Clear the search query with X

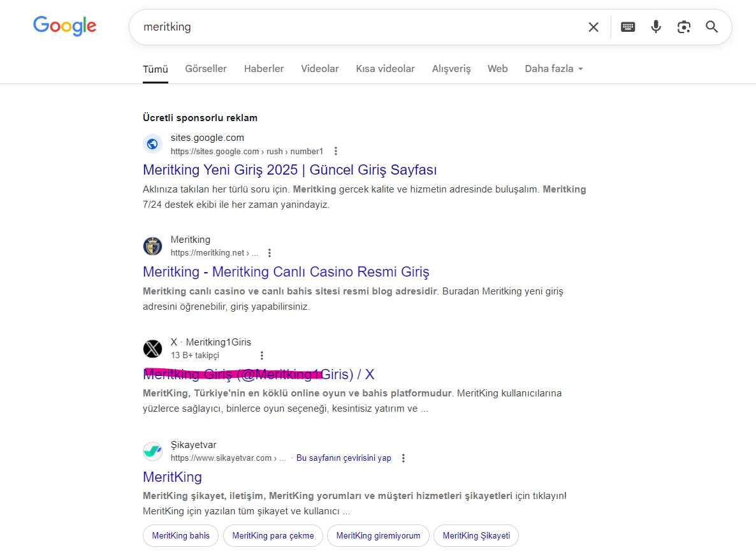point(593,27)
